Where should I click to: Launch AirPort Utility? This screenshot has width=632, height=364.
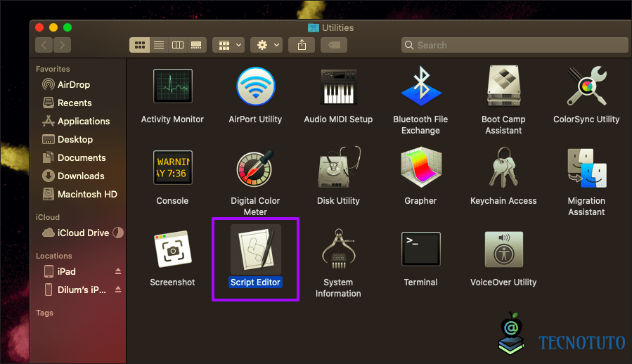point(255,86)
